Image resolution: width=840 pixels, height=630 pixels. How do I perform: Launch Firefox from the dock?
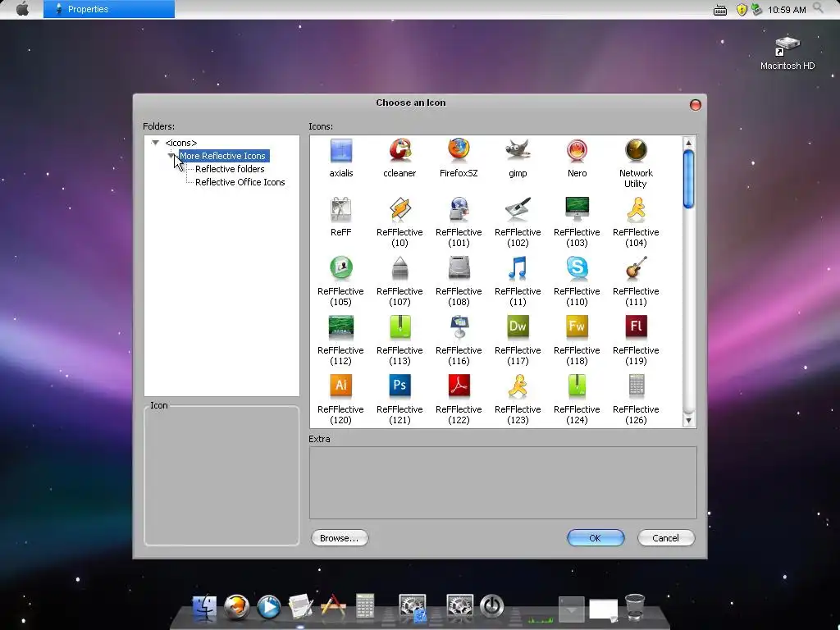point(236,608)
